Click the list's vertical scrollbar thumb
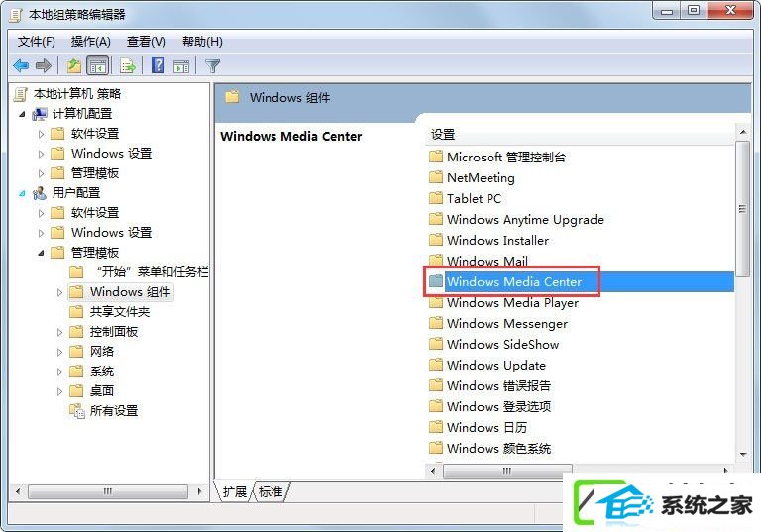Image resolution: width=761 pixels, height=532 pixels. [x=742, y=209]
